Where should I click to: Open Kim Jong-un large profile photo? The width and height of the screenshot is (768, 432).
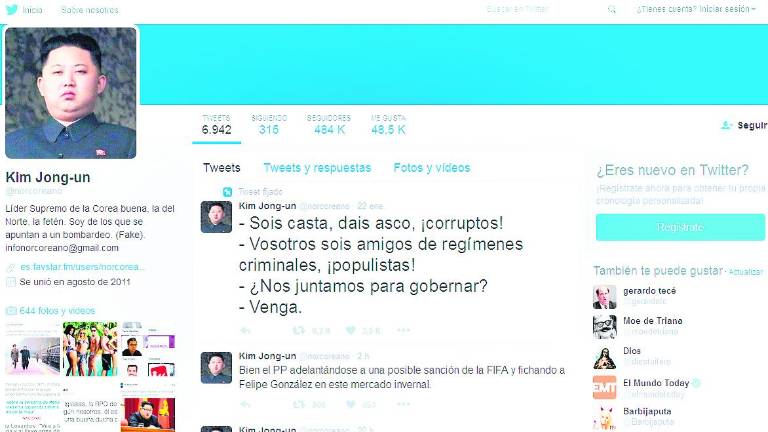(71, 93)
